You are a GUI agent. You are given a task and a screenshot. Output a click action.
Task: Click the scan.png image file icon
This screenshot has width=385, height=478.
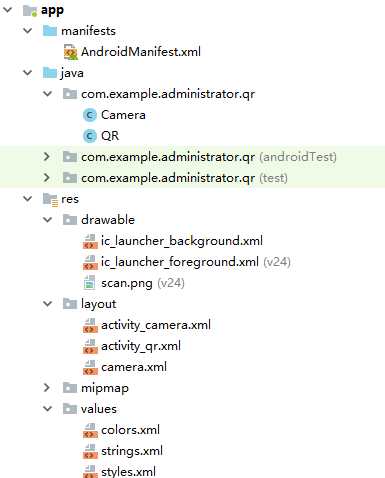89,283
